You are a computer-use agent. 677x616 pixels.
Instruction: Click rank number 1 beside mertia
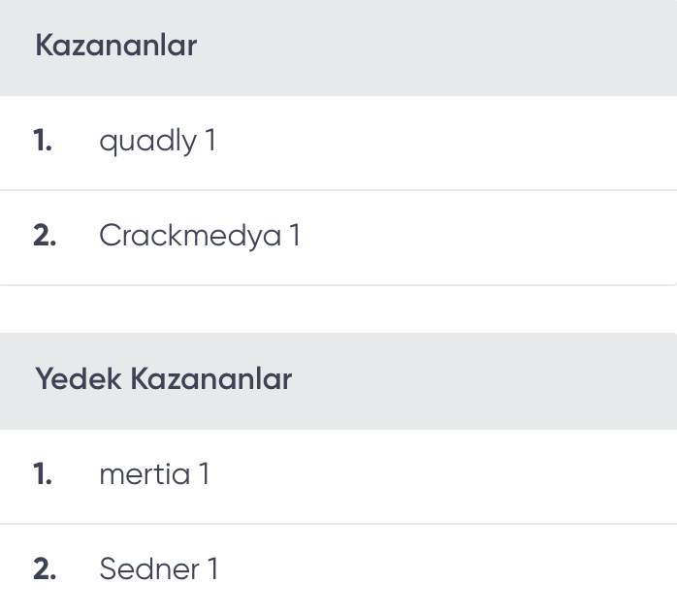tap(43, 474)
